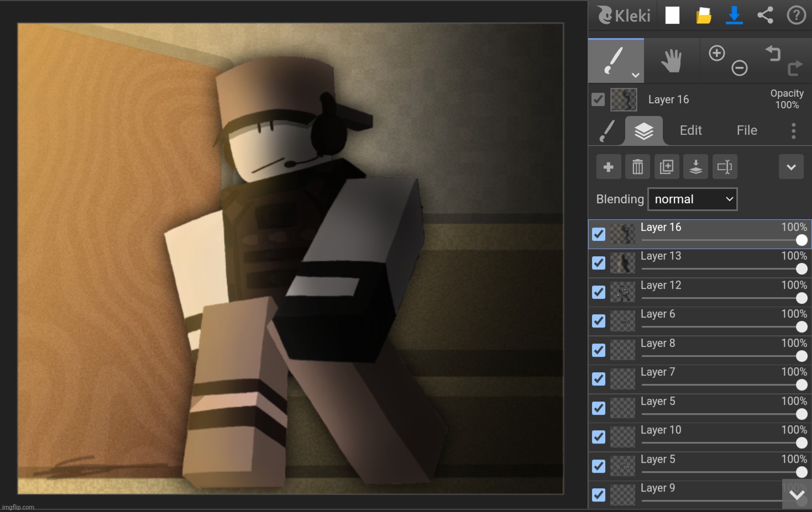Click the header Layer 16 thumbnail
Viewport: 812px width, 512px height.
point(624,100)
